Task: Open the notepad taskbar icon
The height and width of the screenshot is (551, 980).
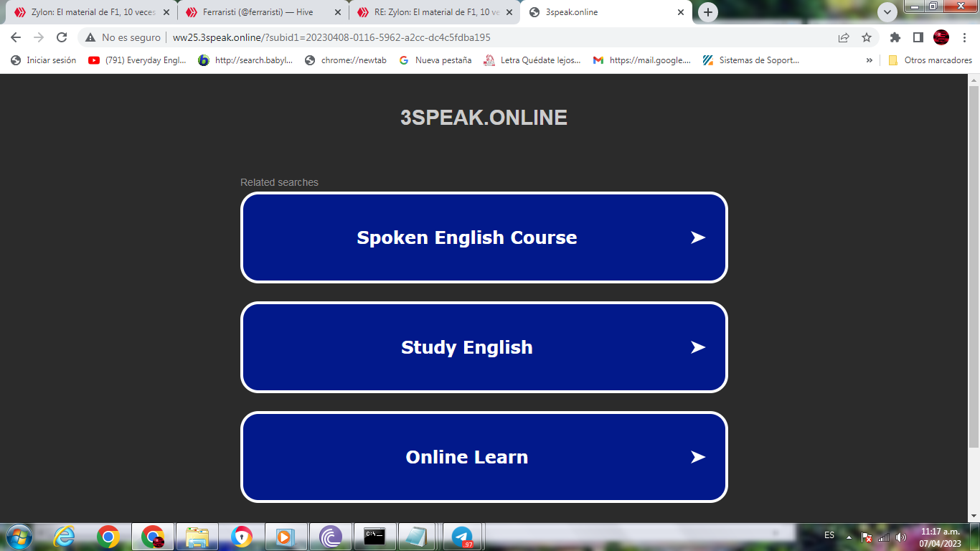Action: click(x=418, y=537)
